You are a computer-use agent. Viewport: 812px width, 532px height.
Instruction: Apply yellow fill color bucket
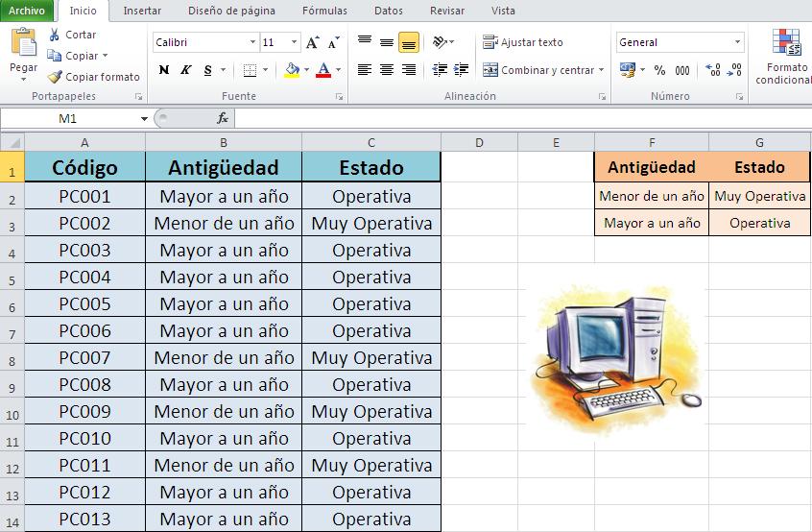292,70
